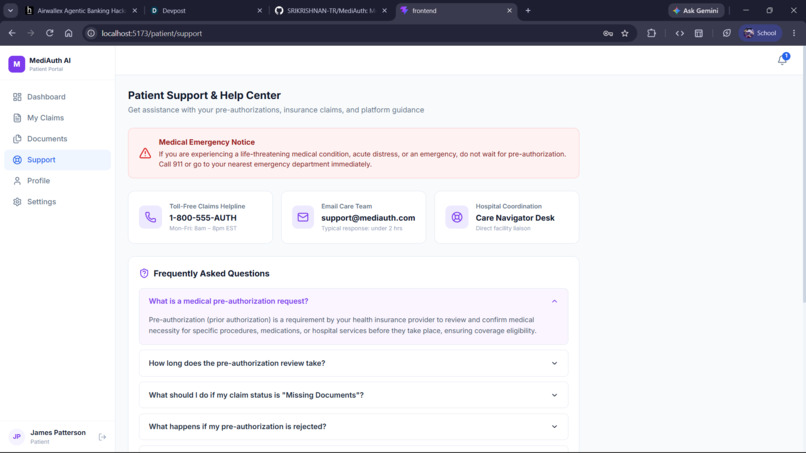Open Profile in the sidebar
Viewport: 806px width, 453px height.
click(58, 181)
